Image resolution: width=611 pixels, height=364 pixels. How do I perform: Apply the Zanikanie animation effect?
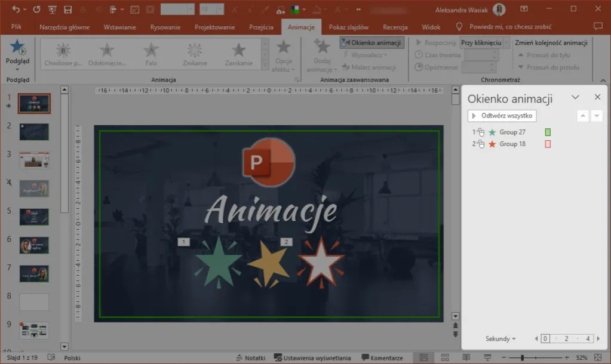click(x=238, y=54)
